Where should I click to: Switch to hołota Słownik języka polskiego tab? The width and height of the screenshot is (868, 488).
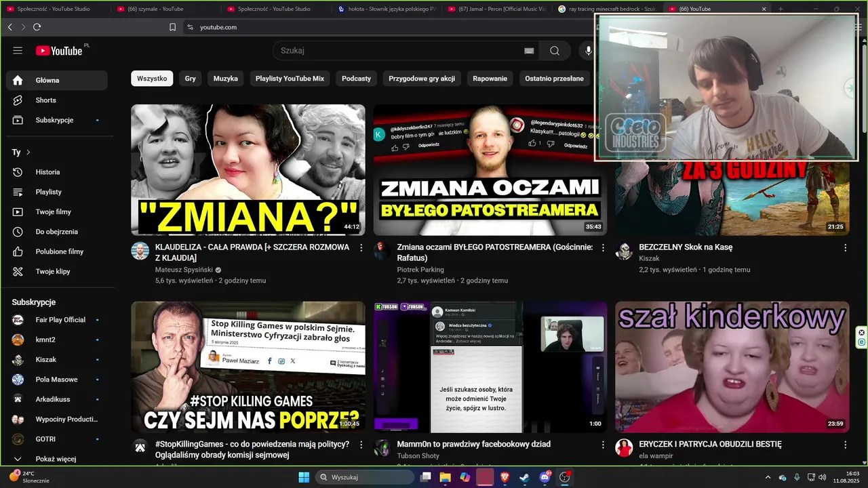pyautogui.click(x=387, y=9)
